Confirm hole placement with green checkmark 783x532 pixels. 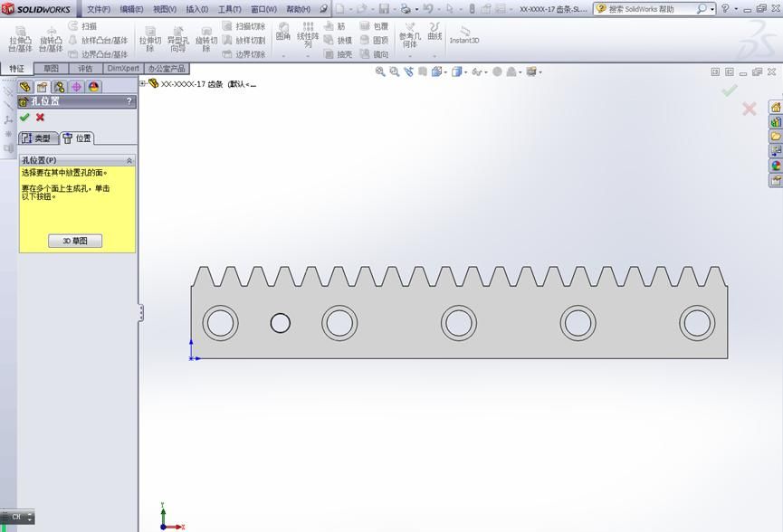[24, 118]
